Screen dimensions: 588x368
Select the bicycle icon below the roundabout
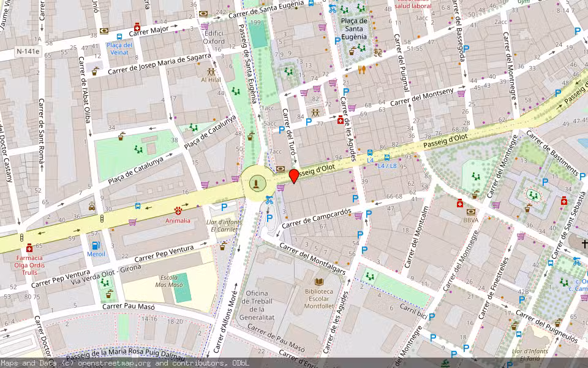269,200
